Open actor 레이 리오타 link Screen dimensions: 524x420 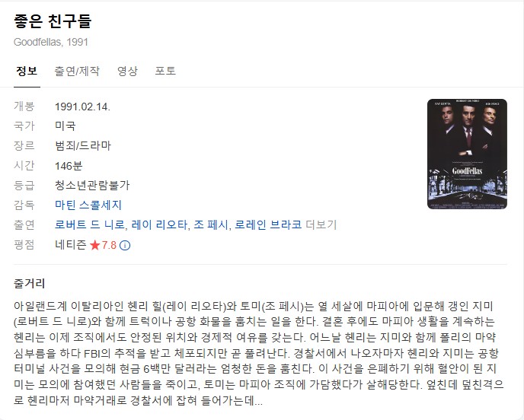[x=159, y=224]
